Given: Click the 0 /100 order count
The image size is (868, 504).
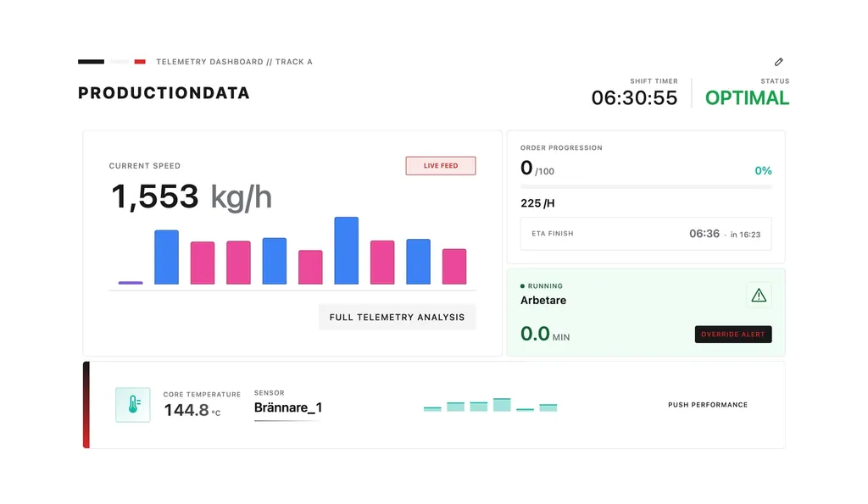Looking at the screenshot, I should (537, 169).
